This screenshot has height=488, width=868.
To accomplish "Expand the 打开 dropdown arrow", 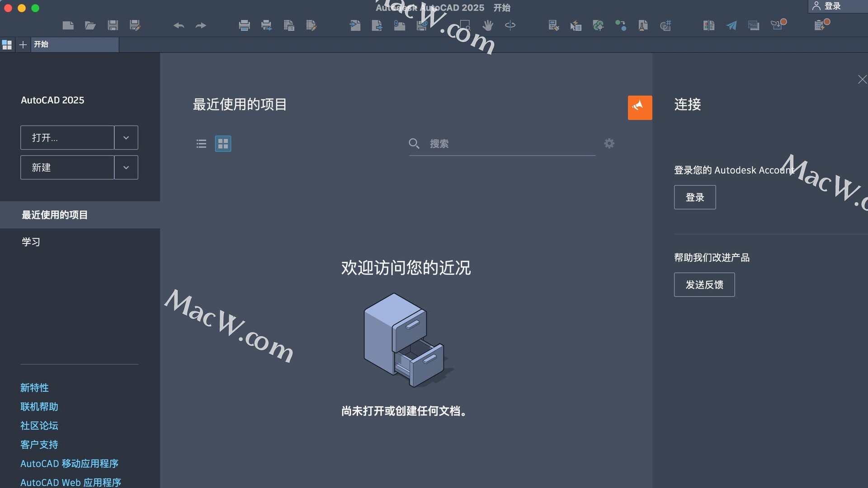I will 126,138.
